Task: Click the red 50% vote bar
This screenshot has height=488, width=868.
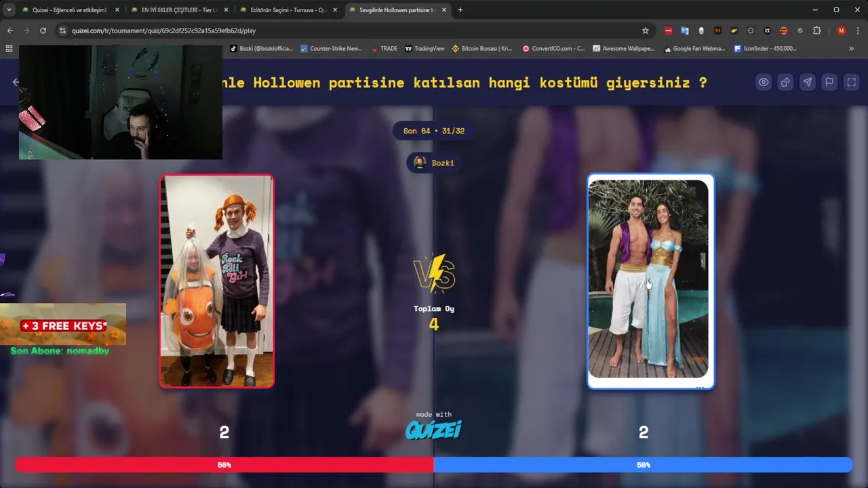Action: point(224,465)
